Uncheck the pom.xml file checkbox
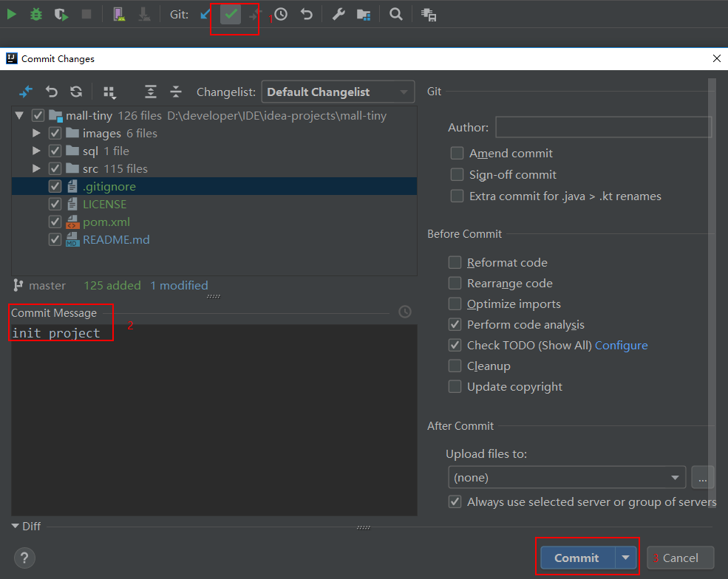Viewport: 728px width, 579px height. 55,222
